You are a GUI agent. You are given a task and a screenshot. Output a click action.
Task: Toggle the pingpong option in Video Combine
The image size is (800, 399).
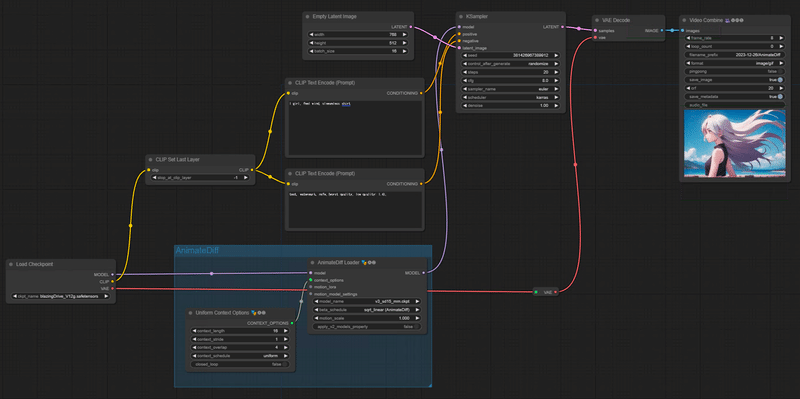tap(734, 71)
